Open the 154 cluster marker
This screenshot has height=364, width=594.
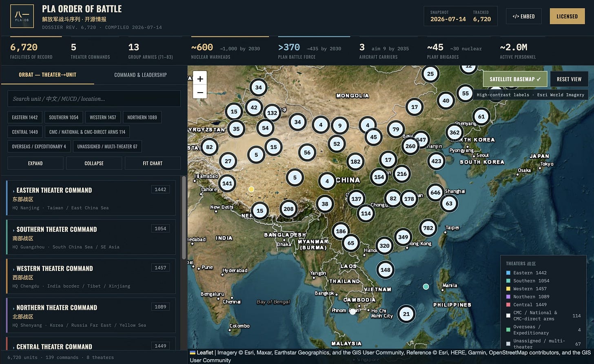coord(379,177)
